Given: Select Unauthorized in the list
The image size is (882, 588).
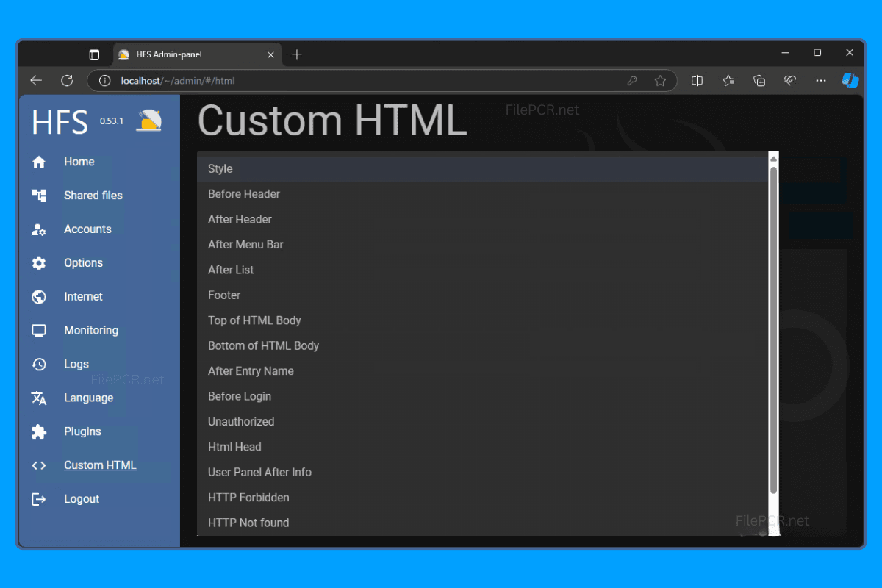Looking at the screenshot, I should (482, 422).
